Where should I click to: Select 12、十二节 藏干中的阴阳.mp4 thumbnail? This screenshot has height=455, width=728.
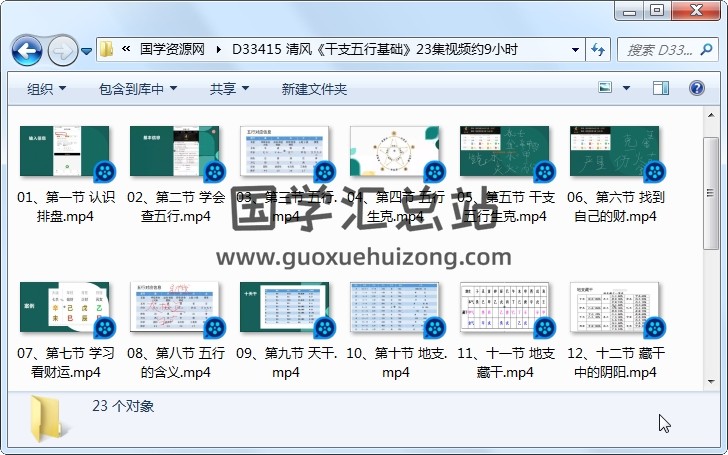click(615, 307)
